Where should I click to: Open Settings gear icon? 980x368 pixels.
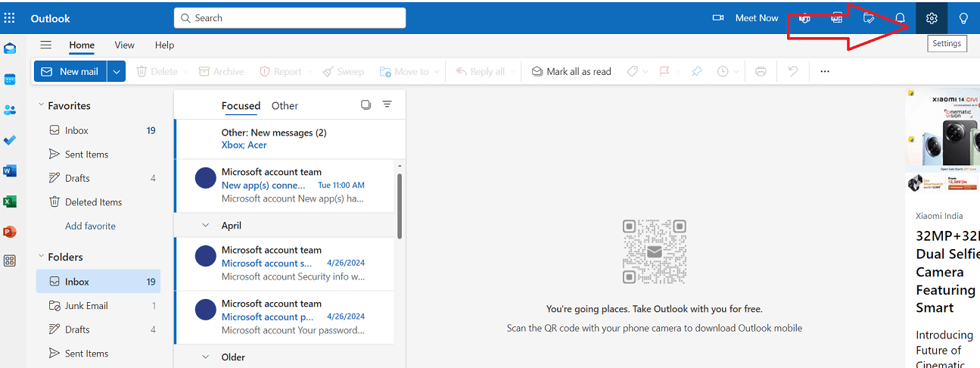(x=932, y=18)
